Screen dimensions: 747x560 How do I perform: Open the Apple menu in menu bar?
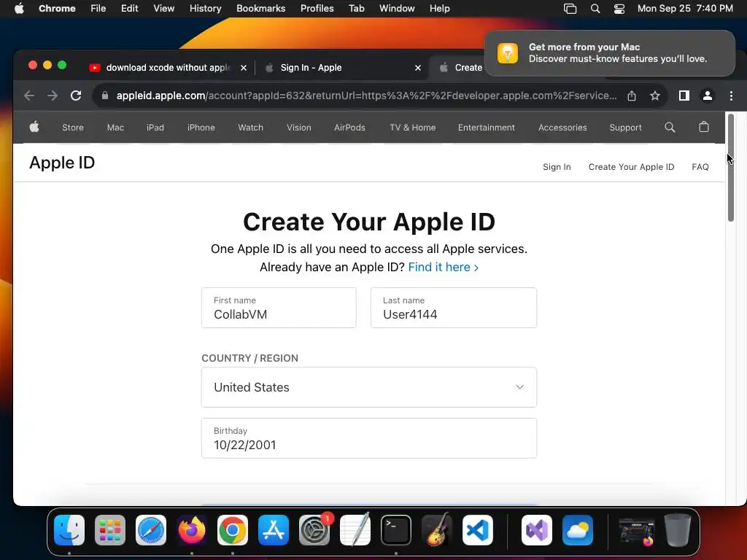tap(19, 9)
